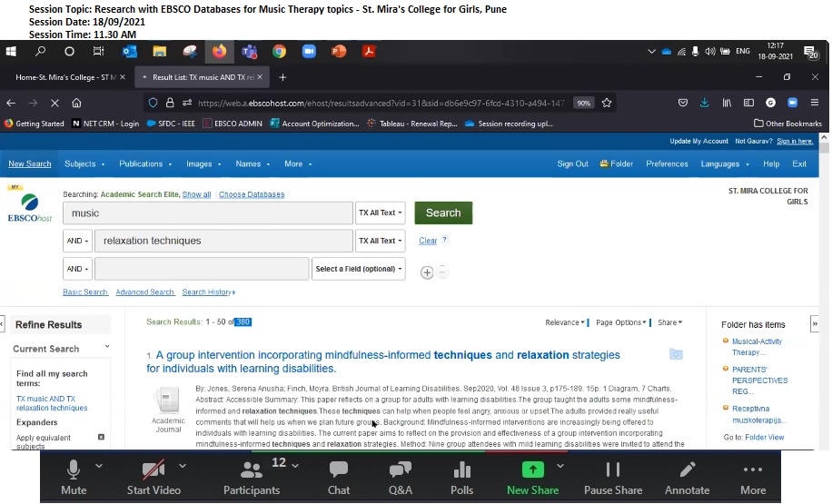Viewport: 832px width, 504px height.
Task: Open TX All Text dropdown beside relaxation techniques
Action: point(381,241)
